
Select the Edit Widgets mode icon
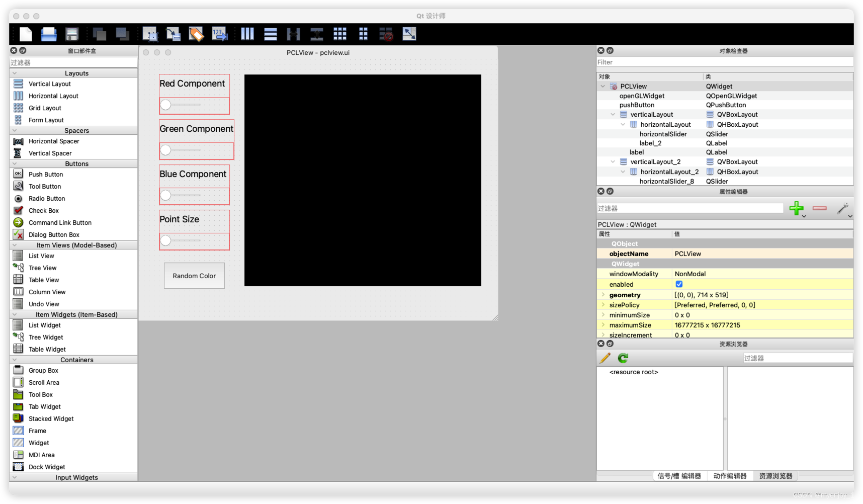(150, 34)
